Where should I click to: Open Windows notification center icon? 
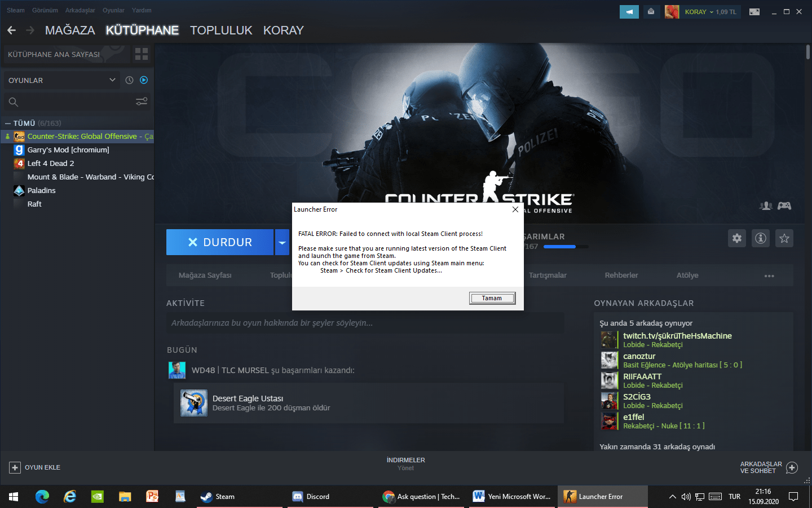coord(793,497)
